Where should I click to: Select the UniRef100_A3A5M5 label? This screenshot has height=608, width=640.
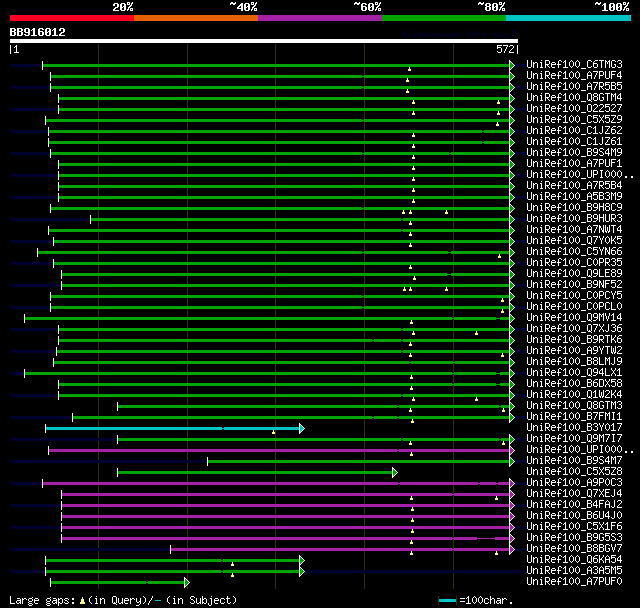pos(574,571)
